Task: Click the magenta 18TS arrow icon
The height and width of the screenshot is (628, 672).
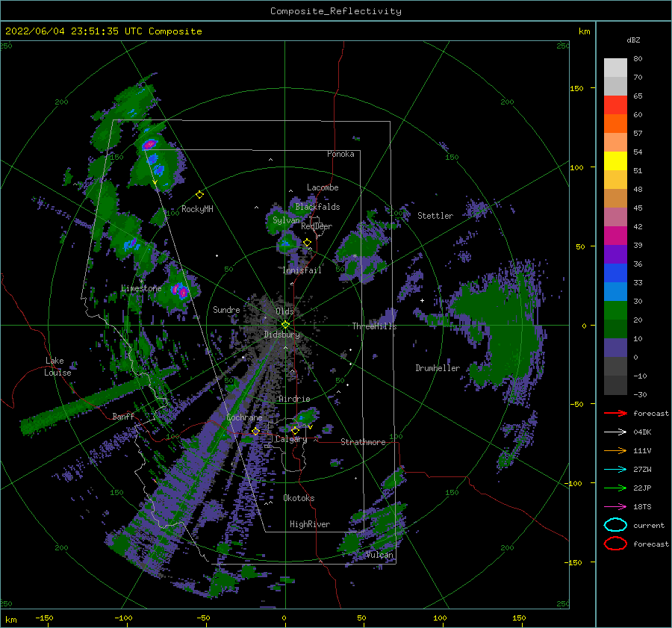Action: (x=615, y=507)
